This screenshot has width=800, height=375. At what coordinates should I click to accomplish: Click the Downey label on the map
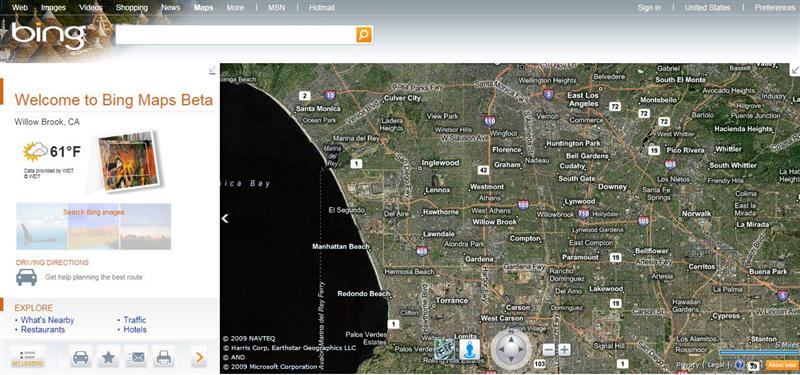click(x=612, y=187)
